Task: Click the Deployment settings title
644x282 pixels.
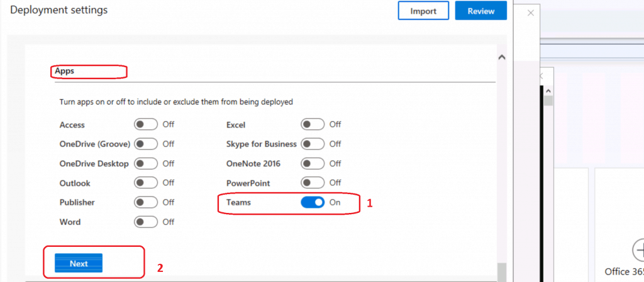Action: click(x=58, y=10)
